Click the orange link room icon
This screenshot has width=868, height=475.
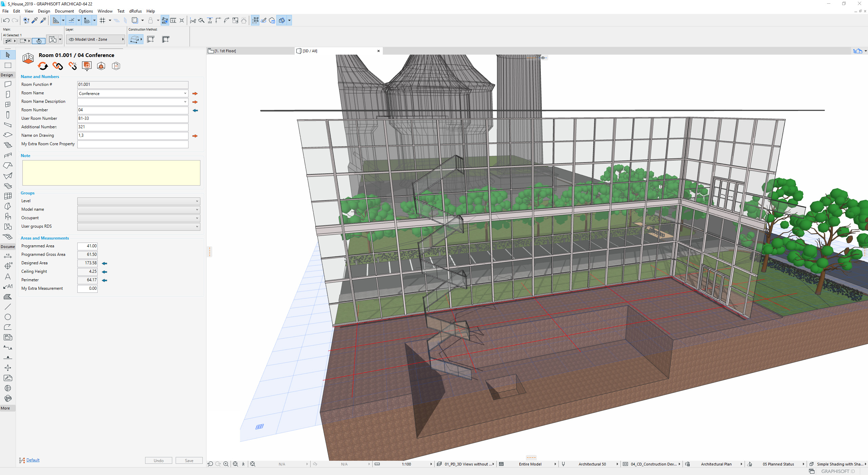pyautogui.click(x=58, y=66)
